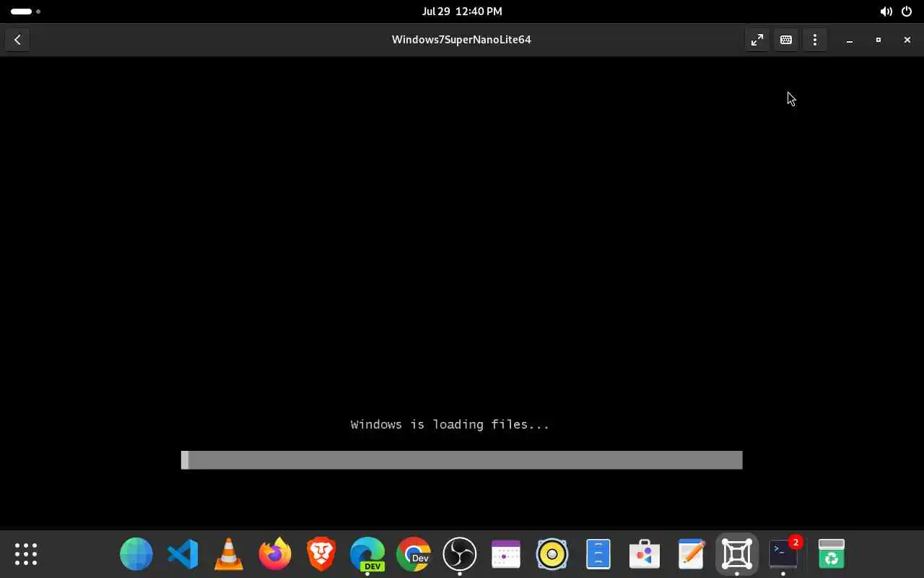Launch the globe web browser in dock

[x=136, y=554]
